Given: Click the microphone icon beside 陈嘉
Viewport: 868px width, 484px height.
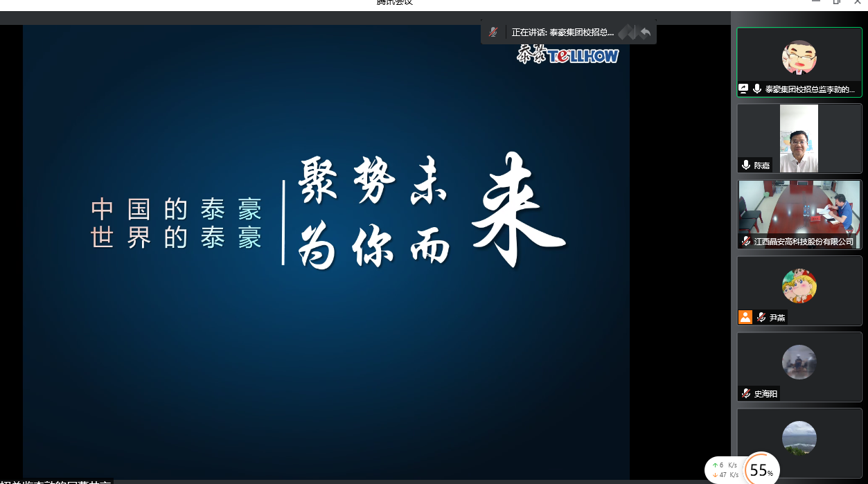Looking at the screenshot, I should coord(746,165).
